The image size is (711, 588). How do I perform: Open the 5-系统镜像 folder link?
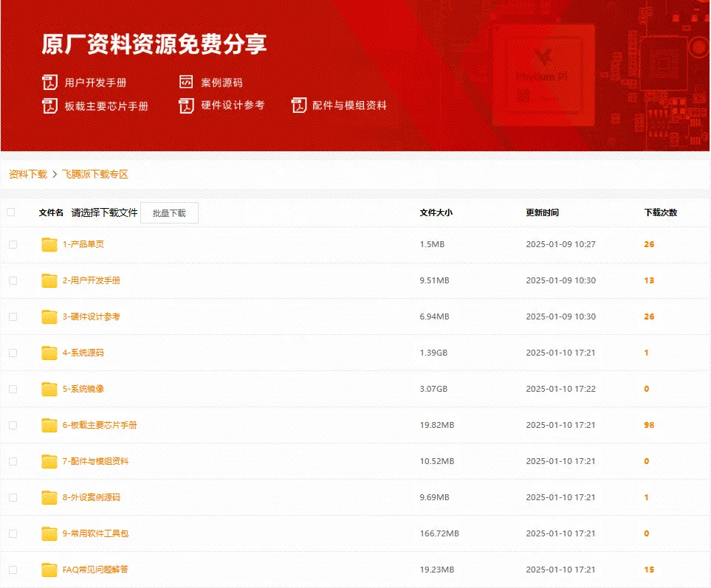tap(83, 389)
